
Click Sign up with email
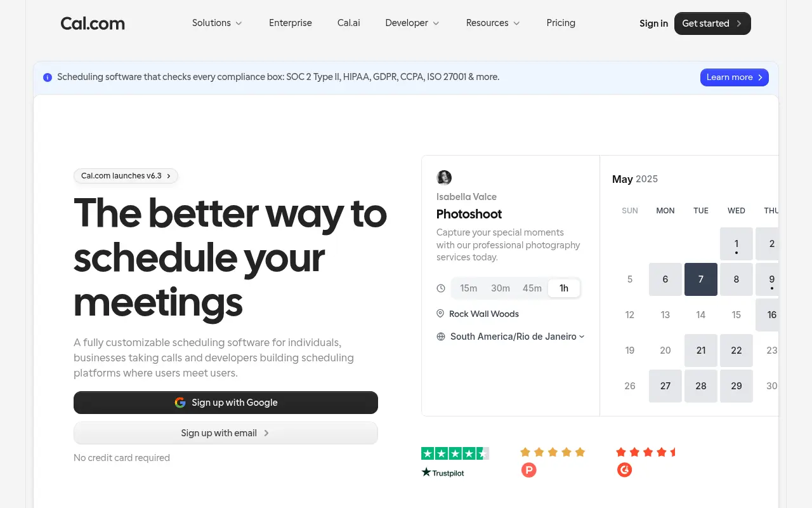click(225, 433)
